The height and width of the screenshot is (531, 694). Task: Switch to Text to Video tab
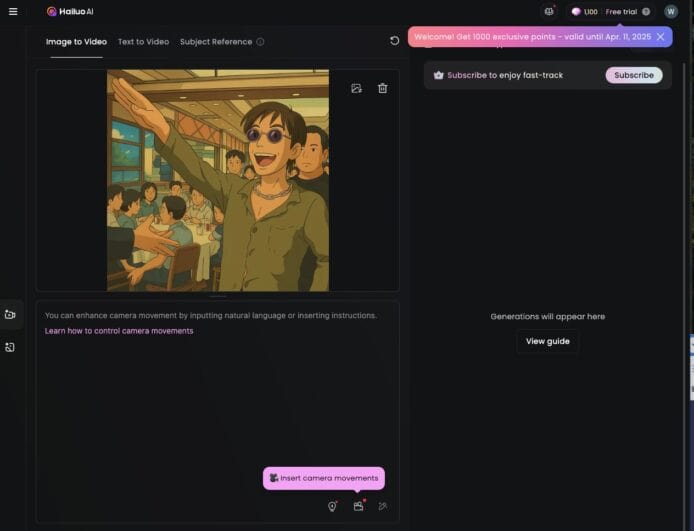coord(143,42)
